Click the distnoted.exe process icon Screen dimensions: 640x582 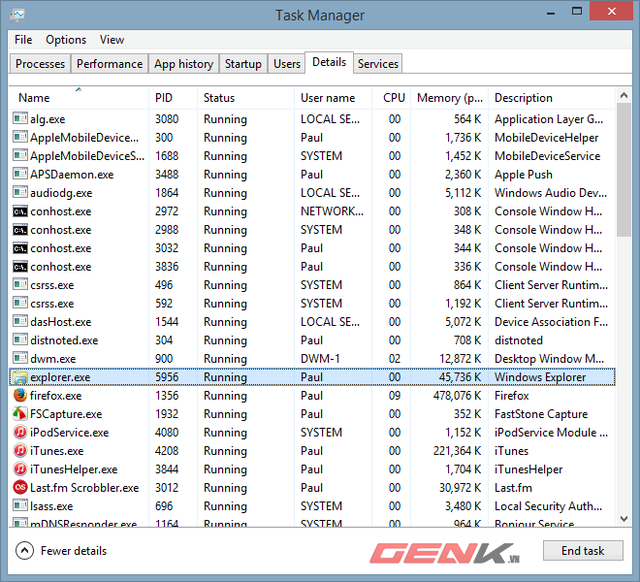20,340
